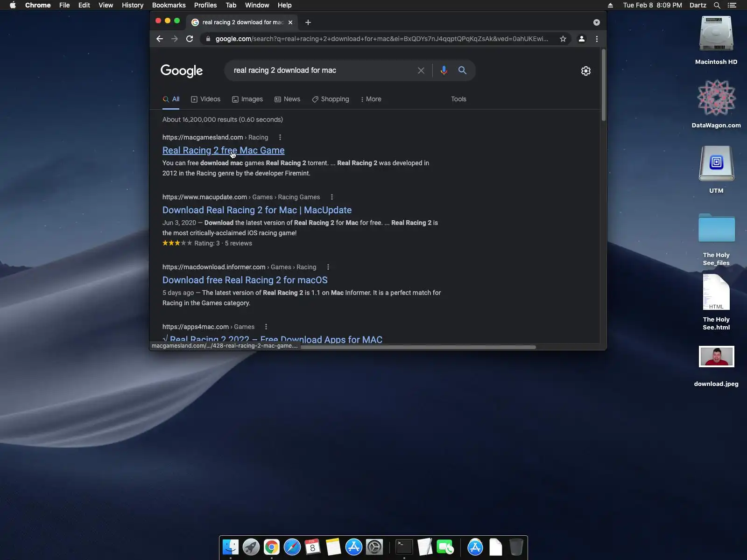Click the Dartz user name in menu bar
The height and width of the screenshot is (560, 747).
pos(698,5)
